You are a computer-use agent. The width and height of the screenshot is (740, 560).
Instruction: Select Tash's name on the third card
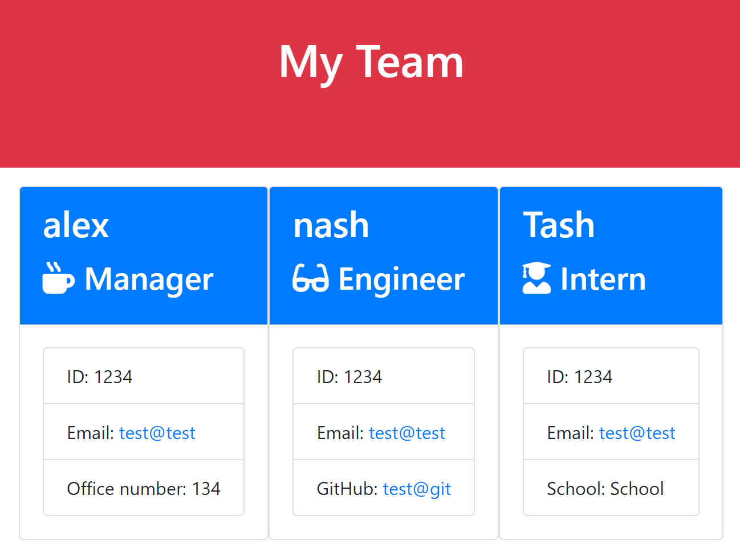(x=559, y=225)
